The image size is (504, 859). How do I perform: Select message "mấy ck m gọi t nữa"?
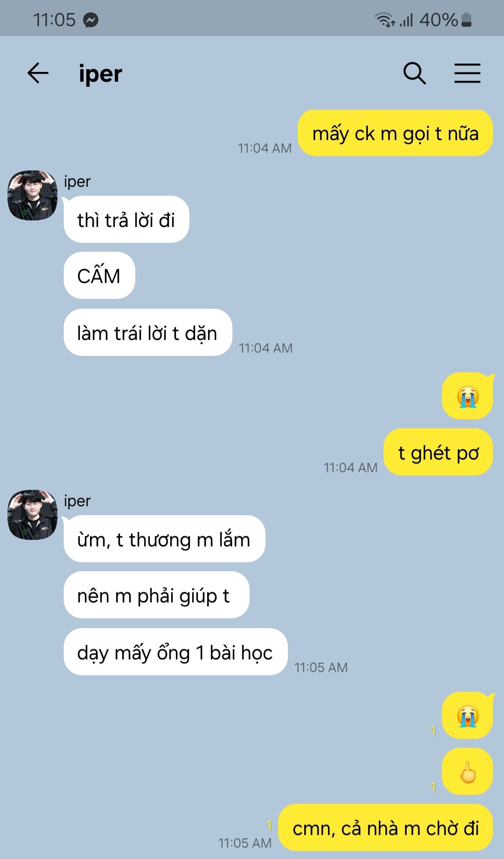click(x=395, y=133)
